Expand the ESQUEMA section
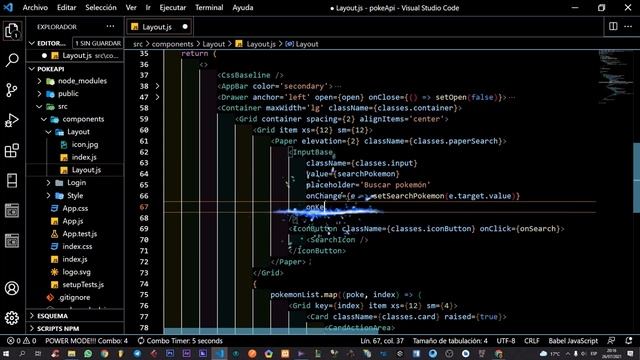The image size is (640, 360). point(76,316)
